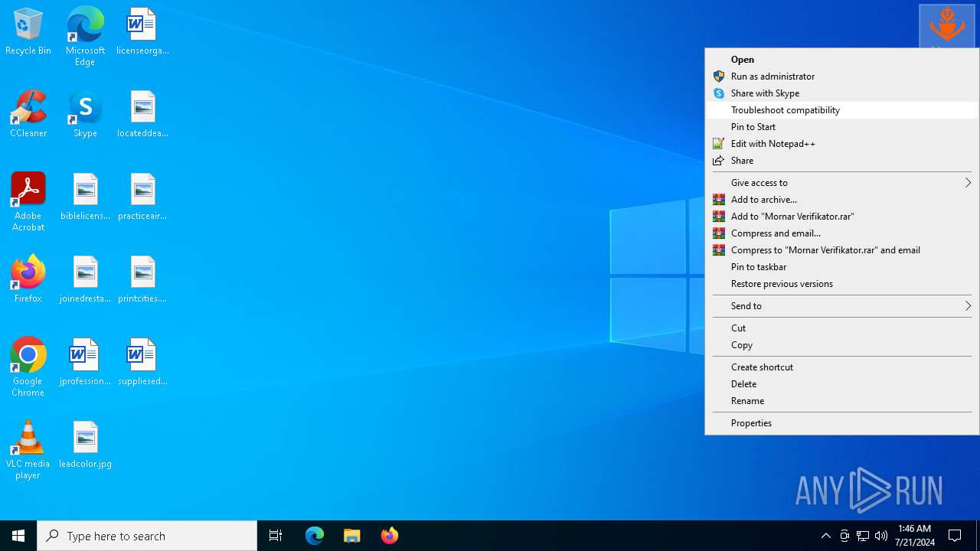This screenshot has height=551, width=980.
Task: Select the leadcolor.jpg file icon
Action: click(85, 445)
